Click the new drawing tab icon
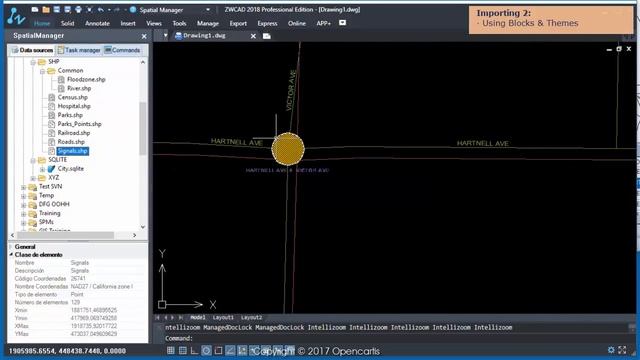Image resolution: width=640 pixels, height=360 pixels. 267,36
